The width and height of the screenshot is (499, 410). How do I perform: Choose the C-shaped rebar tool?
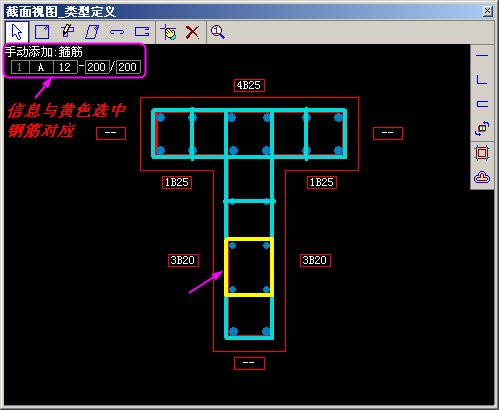tap(482, 104)
